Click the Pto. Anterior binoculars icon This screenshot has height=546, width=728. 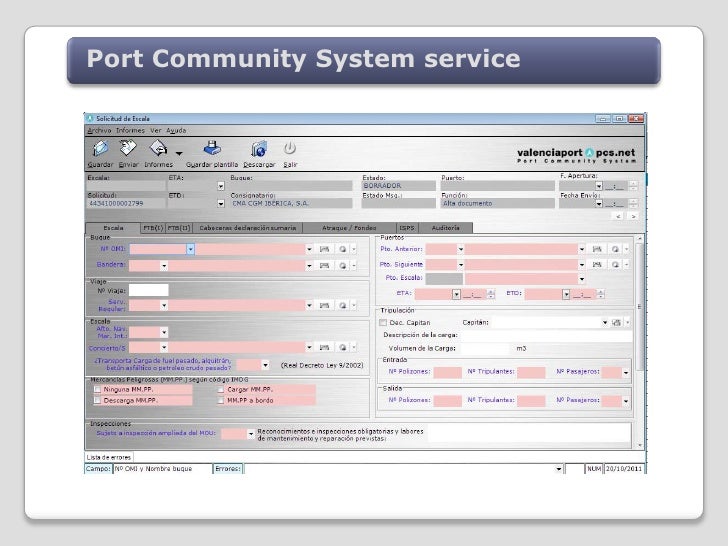[x=597, y=249]
